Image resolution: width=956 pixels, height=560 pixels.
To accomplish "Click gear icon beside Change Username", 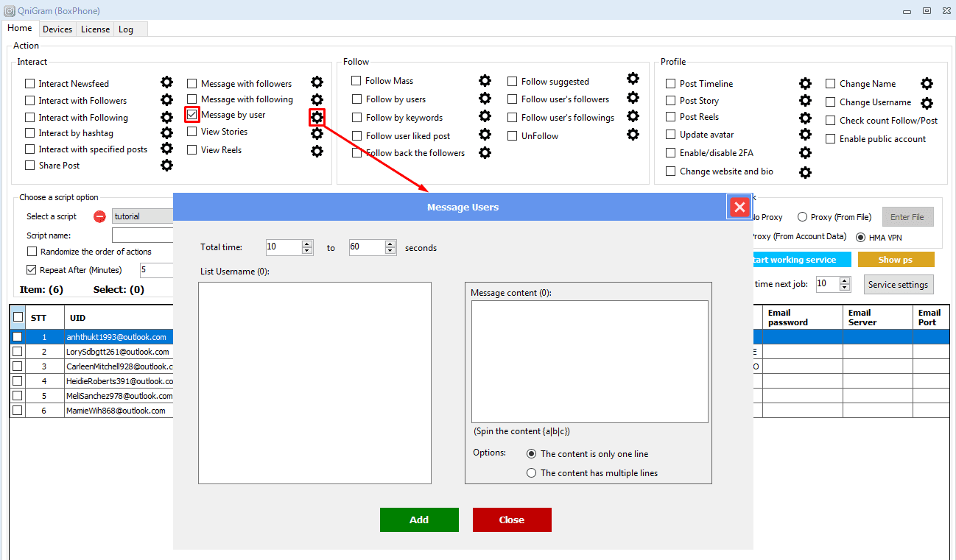I will coord(927,103).
